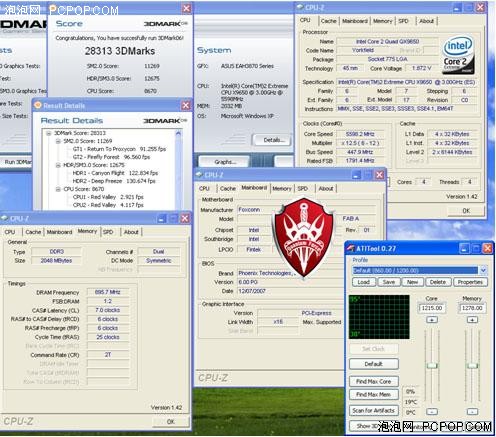The width and height of the screenshot is (496, 437).
Task: Close the 3DMark Score window
Action: [186, 8]
